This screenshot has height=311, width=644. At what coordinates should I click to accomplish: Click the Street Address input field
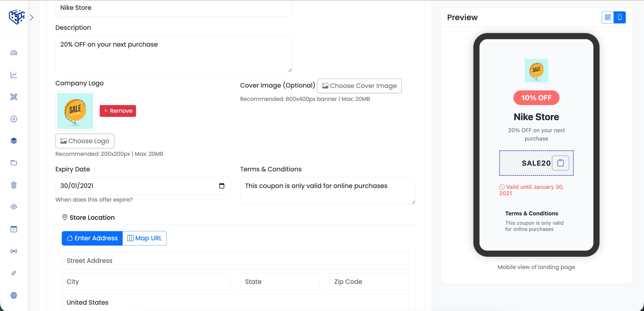235,260
